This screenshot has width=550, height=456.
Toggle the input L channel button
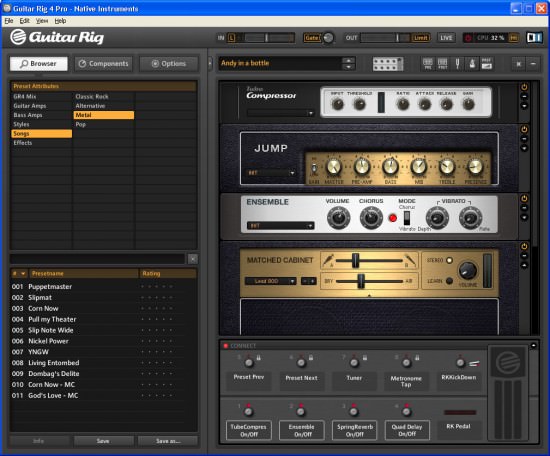pyautogui.click(x=231, y=38)
